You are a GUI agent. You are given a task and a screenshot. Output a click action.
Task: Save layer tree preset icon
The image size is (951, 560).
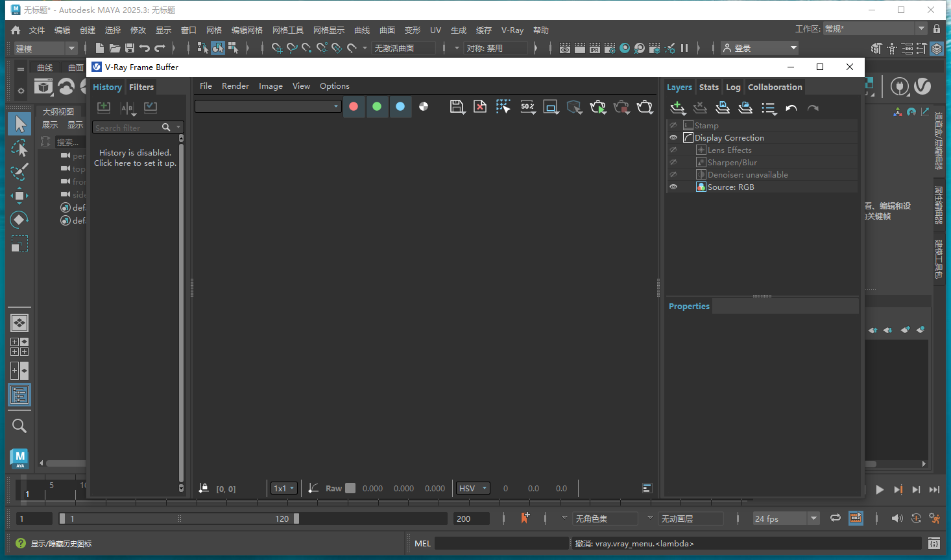pyautogui.click(x=722, y=108)
